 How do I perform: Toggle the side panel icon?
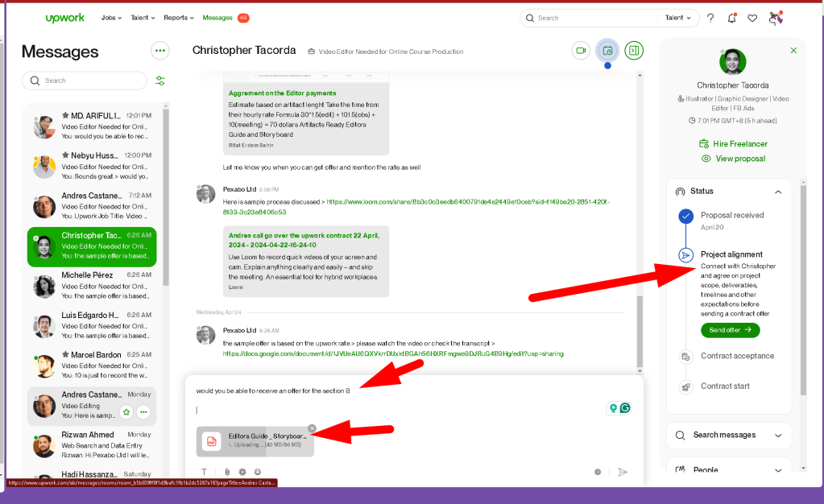tap(634, 51)
